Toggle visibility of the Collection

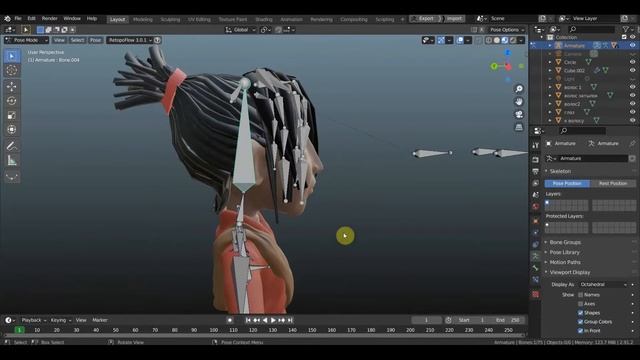point(632,37)
